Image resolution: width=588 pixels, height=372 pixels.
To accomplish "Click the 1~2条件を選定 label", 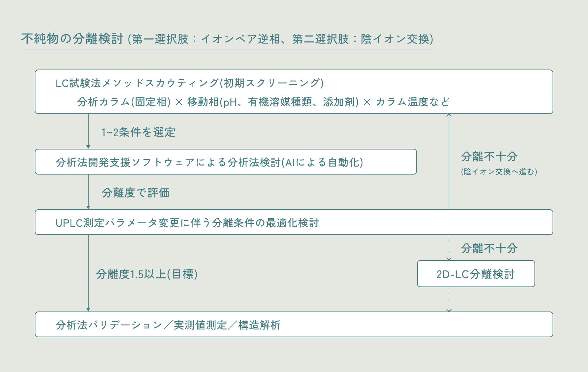I will (138, 132).
